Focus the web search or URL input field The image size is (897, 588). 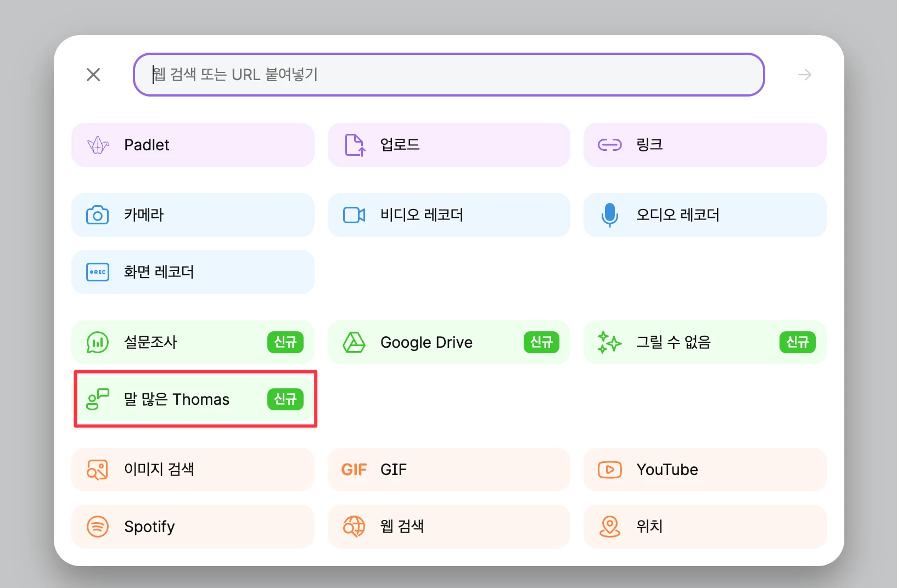pyautogui.click(x=448, y=75)
